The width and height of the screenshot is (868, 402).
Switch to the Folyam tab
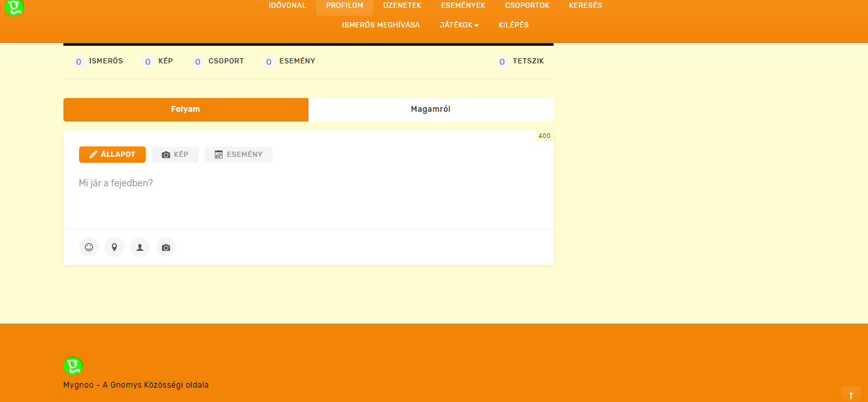click(186, 109)
